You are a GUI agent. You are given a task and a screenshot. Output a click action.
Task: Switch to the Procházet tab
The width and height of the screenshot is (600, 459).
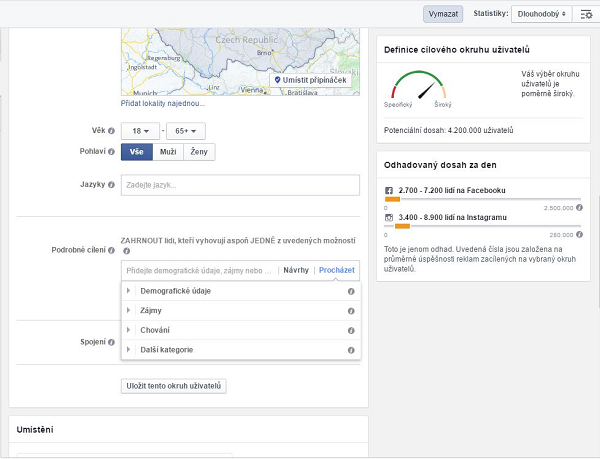click(337, 270)
